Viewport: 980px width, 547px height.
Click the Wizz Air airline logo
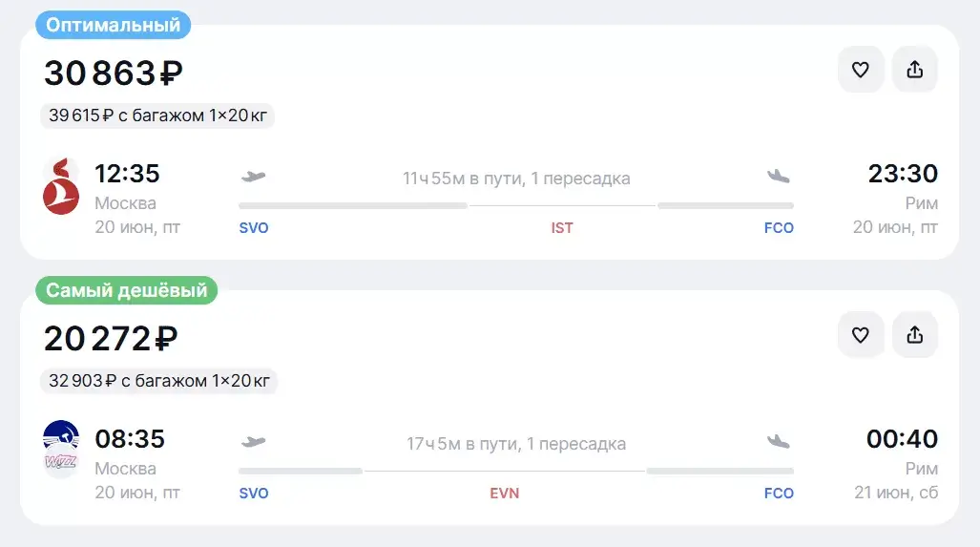tap(61, 449)
